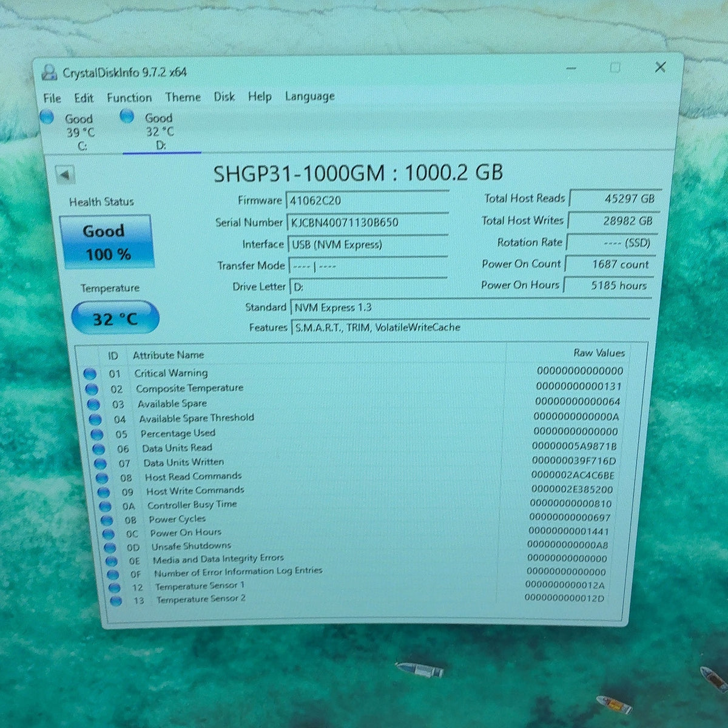
Task: Click the previous disk arrow button
Action: (x=64, y=175)
